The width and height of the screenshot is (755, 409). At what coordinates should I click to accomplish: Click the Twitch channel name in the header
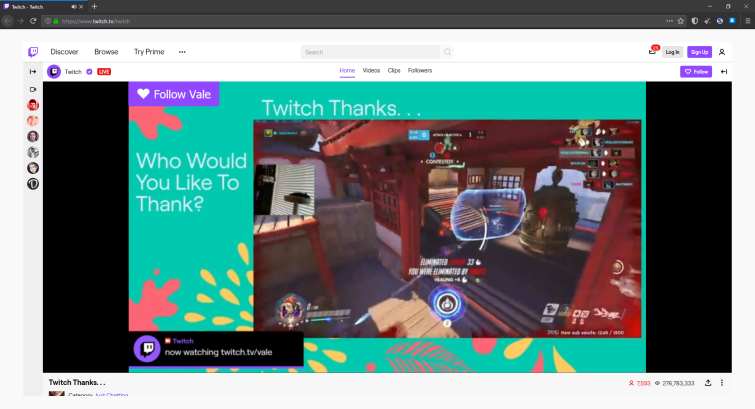73,72
